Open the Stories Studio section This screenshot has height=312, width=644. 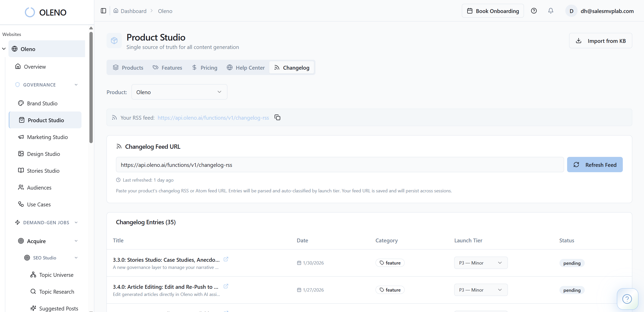tap(43, 171)
